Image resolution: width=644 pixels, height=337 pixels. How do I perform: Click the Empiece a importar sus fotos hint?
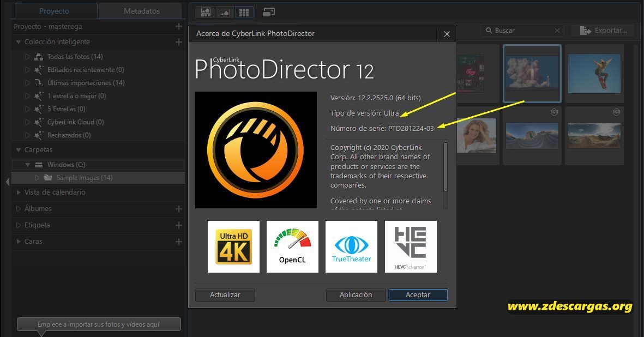point(99,324)
